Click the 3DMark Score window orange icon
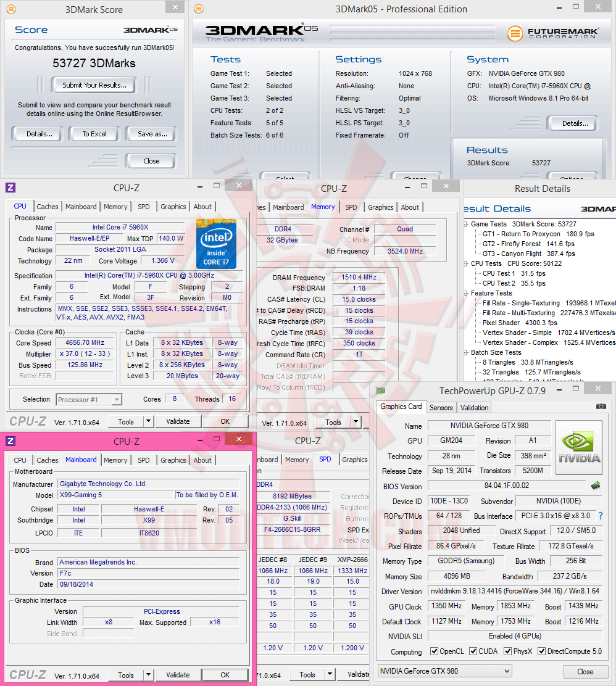The width and height of the screenshot is (616, 686). pos(11,9)
